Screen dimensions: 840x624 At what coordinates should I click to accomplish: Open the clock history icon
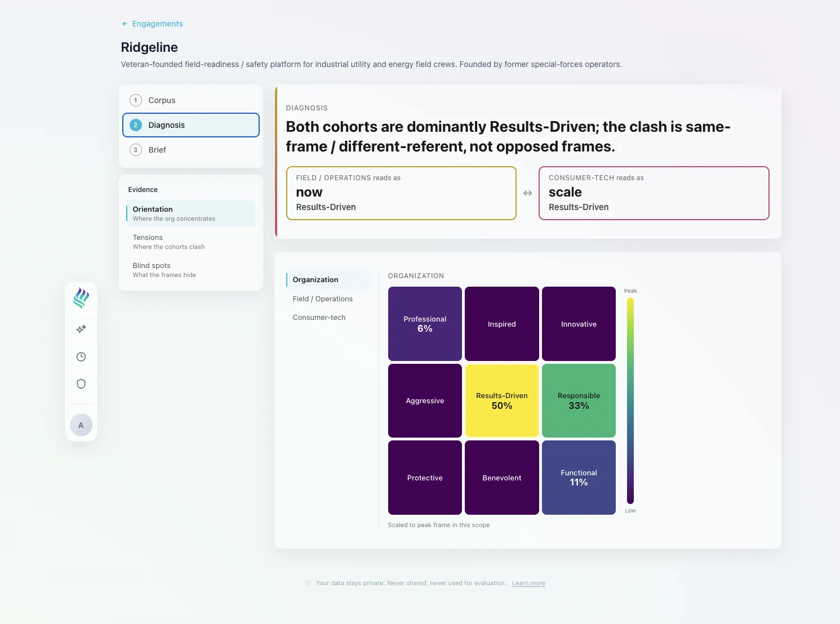[x=81, y=356]
